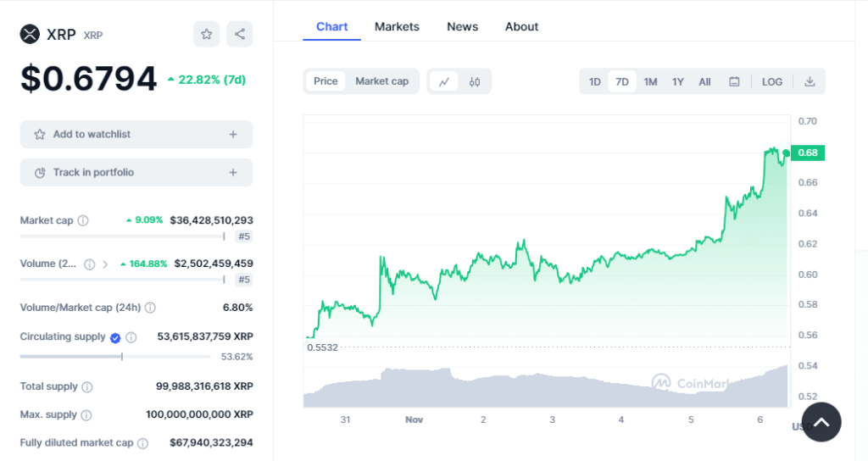
Task: Switch to the News tab
Action: 462,26
